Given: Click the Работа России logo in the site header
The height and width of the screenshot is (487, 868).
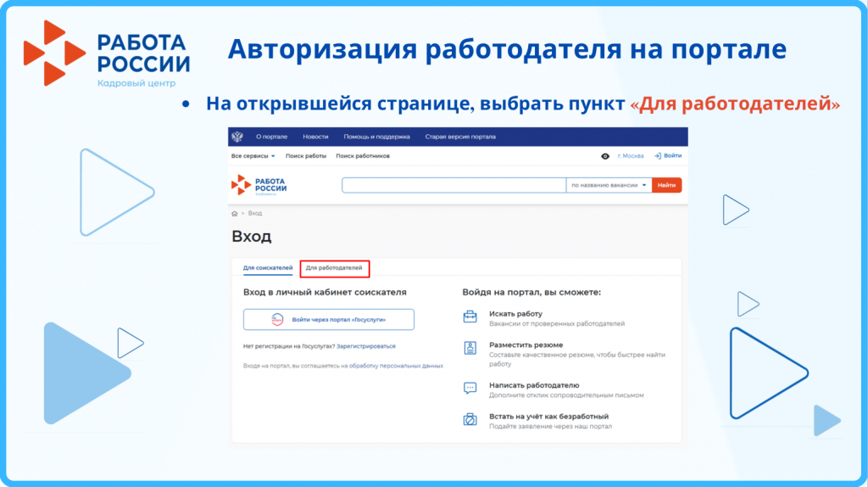Looking at the screenshot, I should click(x=259, y=185).
